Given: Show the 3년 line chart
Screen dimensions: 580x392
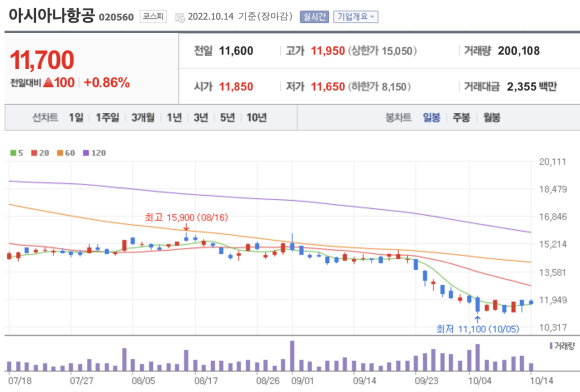Looking at the screenshot, I should [200, 118].
